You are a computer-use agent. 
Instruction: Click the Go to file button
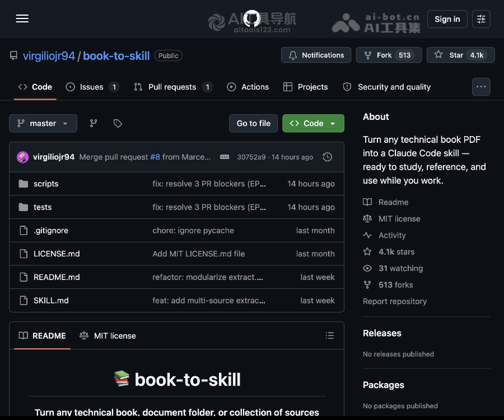[253, 123]
